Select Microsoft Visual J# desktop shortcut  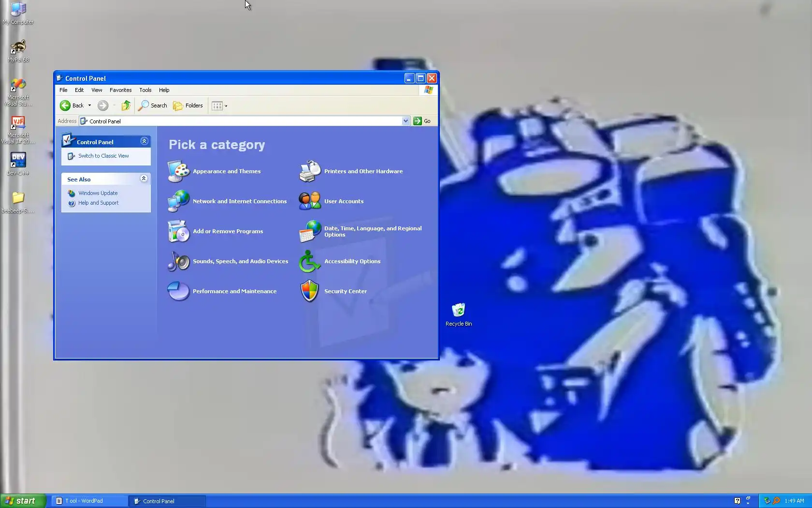coord(18,130)
